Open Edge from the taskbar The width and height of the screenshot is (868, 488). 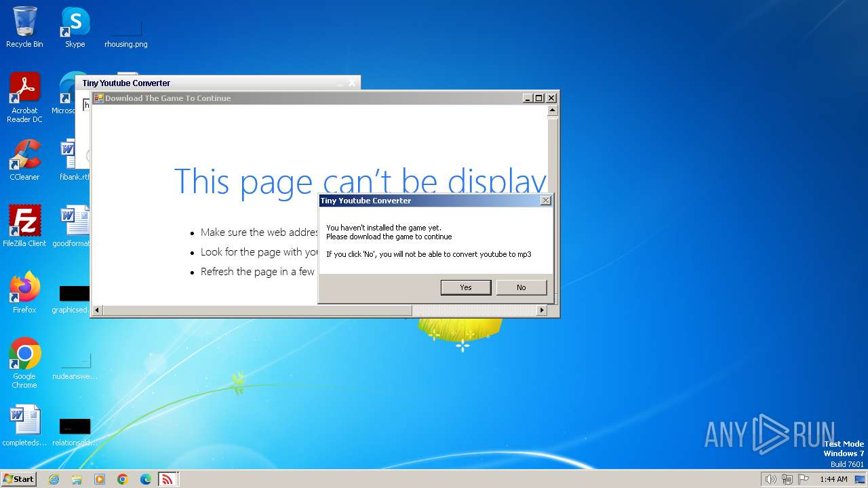[x=146, y=479]
